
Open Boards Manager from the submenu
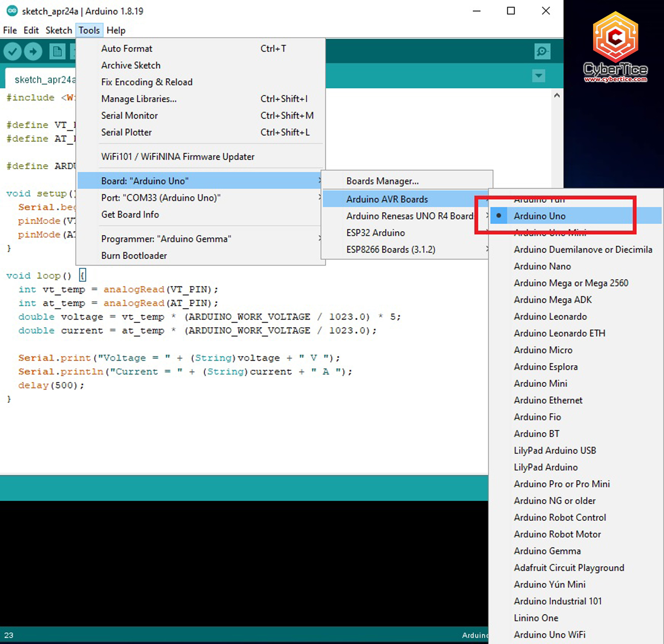click(382, 181)
